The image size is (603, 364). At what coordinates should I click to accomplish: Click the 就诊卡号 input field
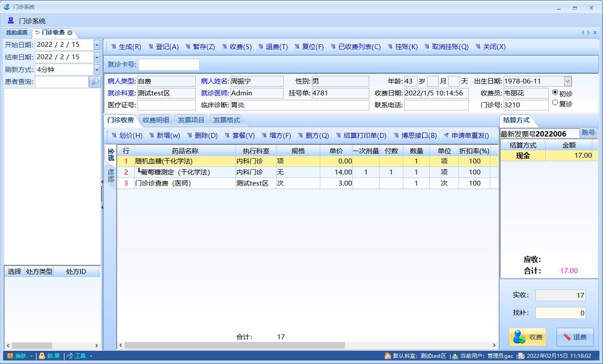(x=169, y=64)
